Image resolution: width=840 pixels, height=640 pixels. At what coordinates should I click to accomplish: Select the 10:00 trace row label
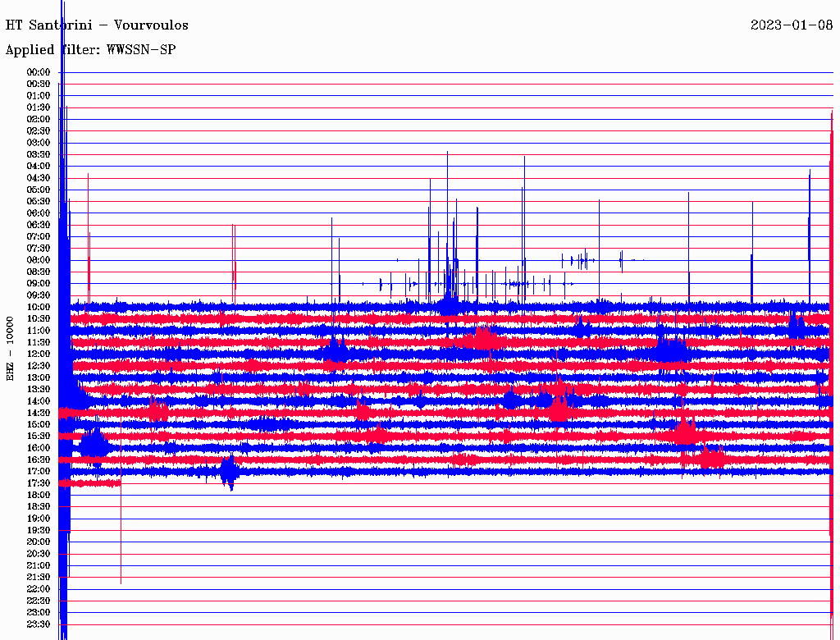[39, 307]
